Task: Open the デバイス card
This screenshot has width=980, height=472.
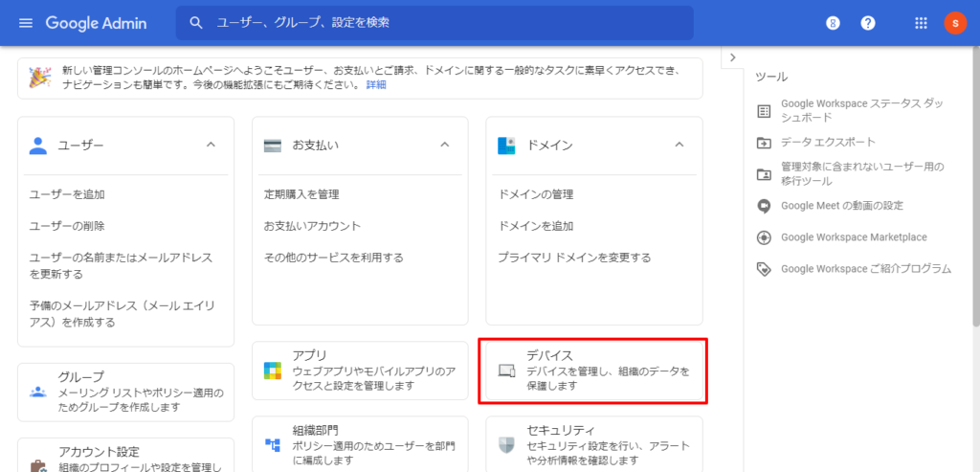Action: pos(593,370)
